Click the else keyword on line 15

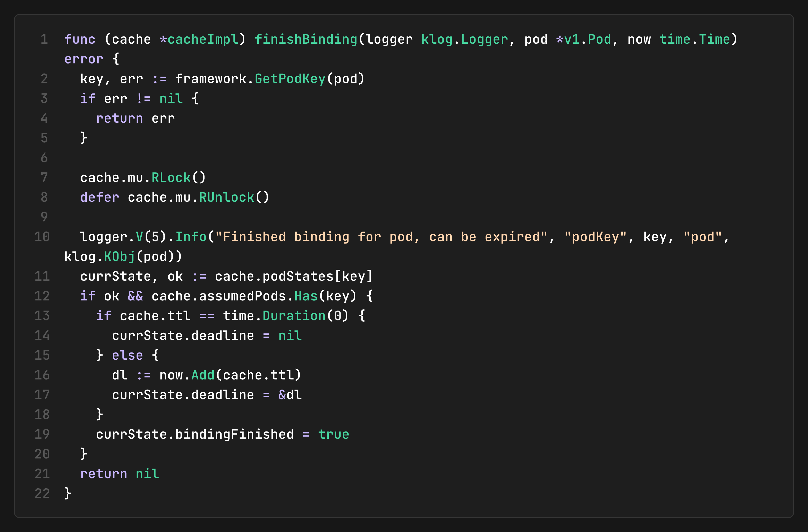[x=127, y=355]
